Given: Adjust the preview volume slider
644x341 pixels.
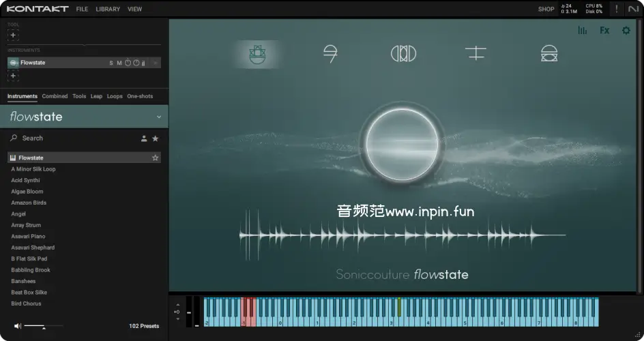Looking at the screenshot, I should tap(44, 326).
